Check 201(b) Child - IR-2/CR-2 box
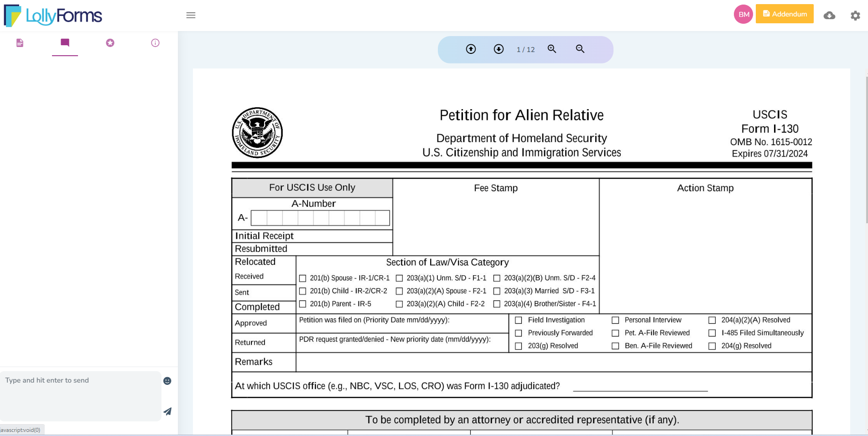The height and width of the screenshot is (436, 868). pyautogui.click(x=302, y=291)
